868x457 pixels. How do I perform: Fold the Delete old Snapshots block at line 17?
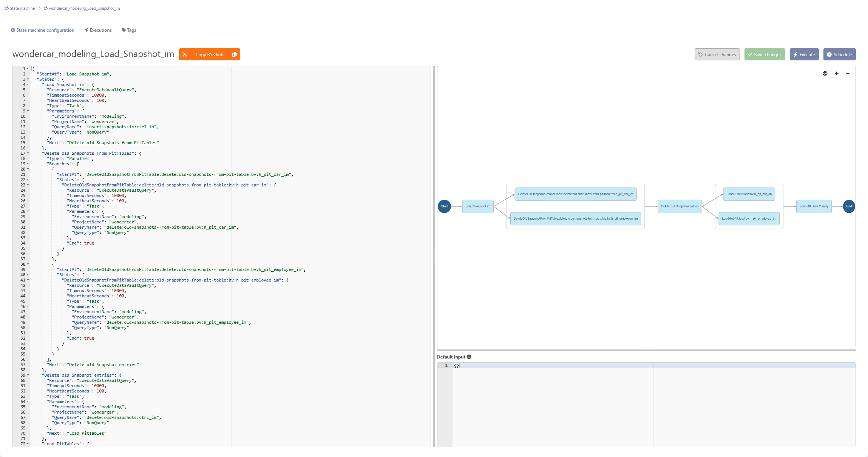[28, 153]
